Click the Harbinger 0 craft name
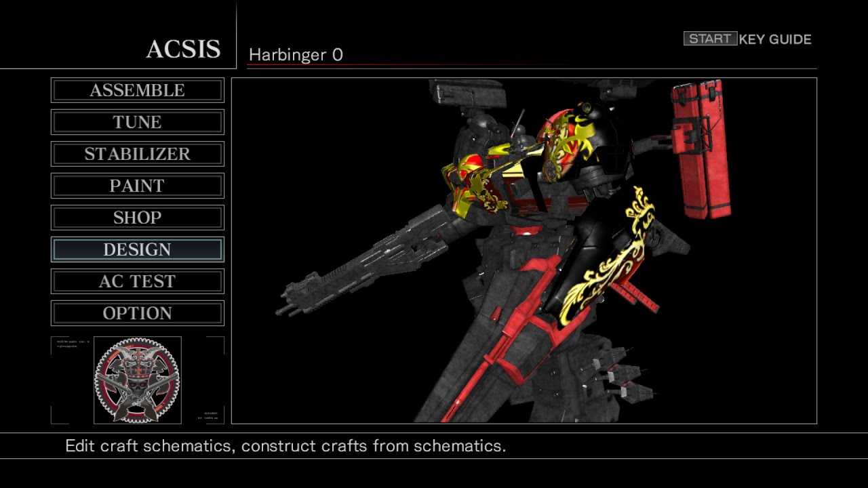This screenshot has height=488, width=868. 296,55
